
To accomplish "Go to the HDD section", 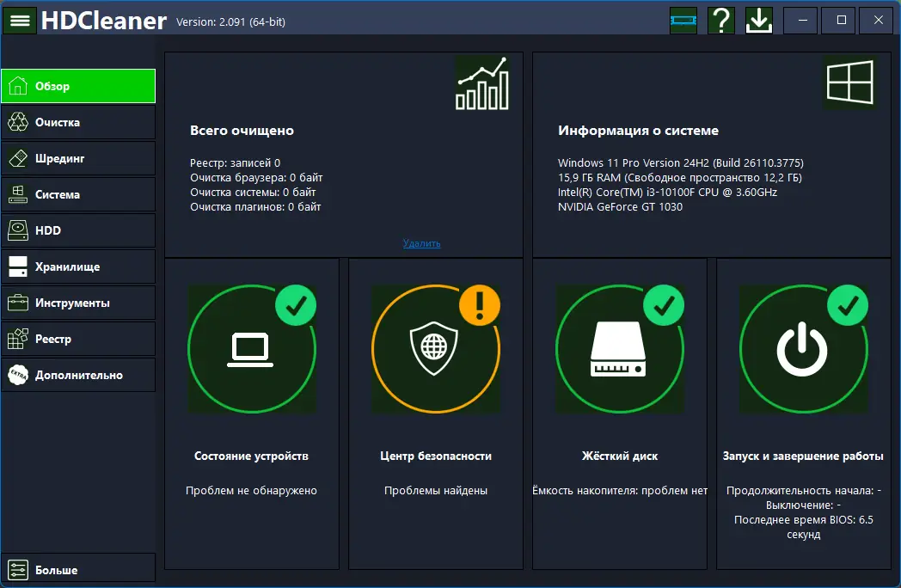I will 78,230.
